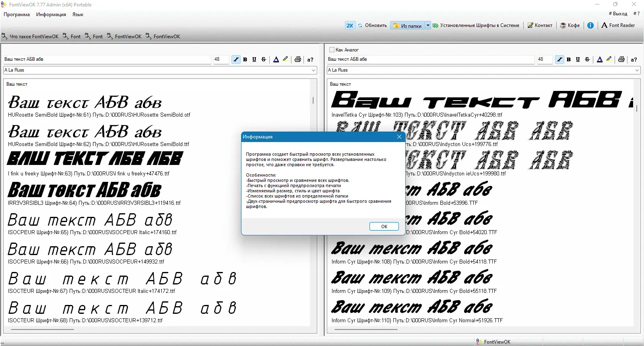Screen dimensions: 644x346
Task: Toggle strikethrough in the left pane
Action: (x=264, y=60)
